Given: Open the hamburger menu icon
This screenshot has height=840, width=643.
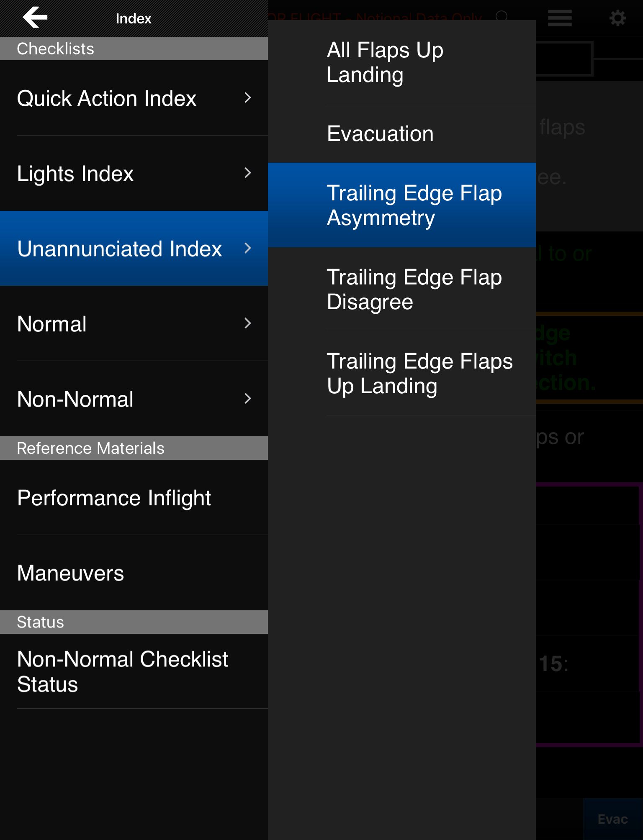Looking at the screenshot, I should point(560,18).
